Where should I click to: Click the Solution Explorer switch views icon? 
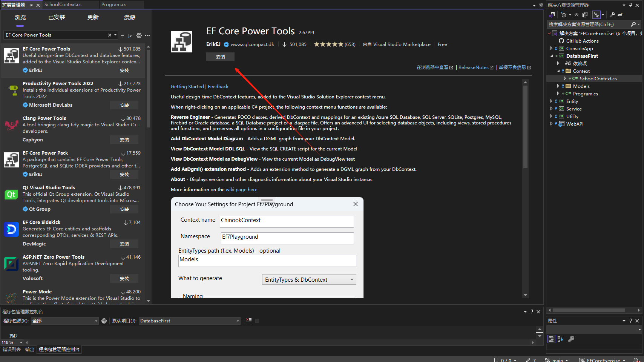552,15
